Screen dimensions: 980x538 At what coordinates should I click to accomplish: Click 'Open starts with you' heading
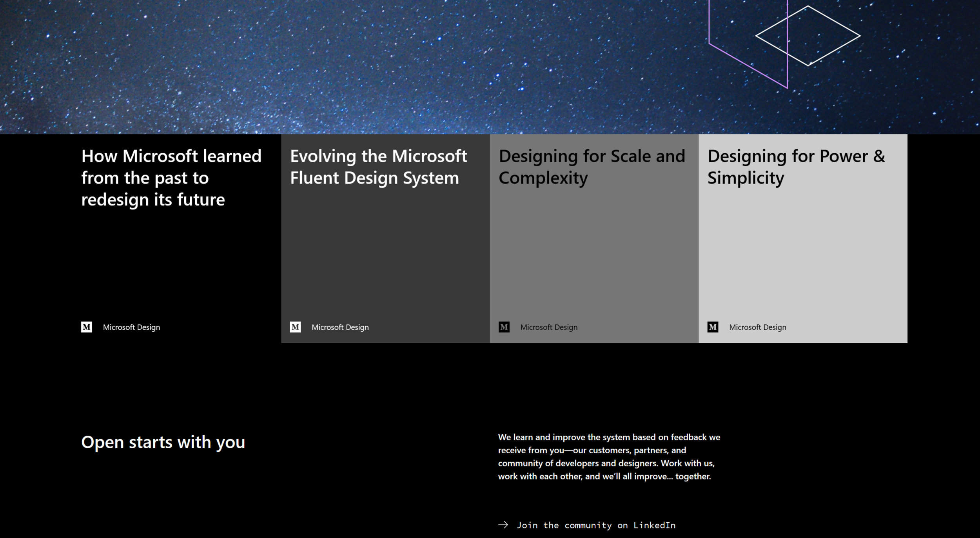point(163,443)
